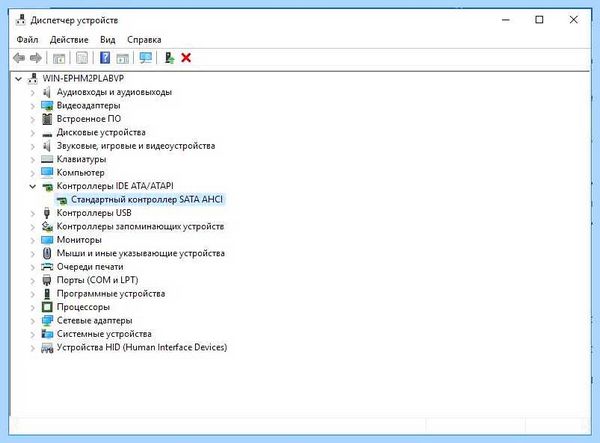
Task: Select the Программные устройства text
Action: coord(111,294)
